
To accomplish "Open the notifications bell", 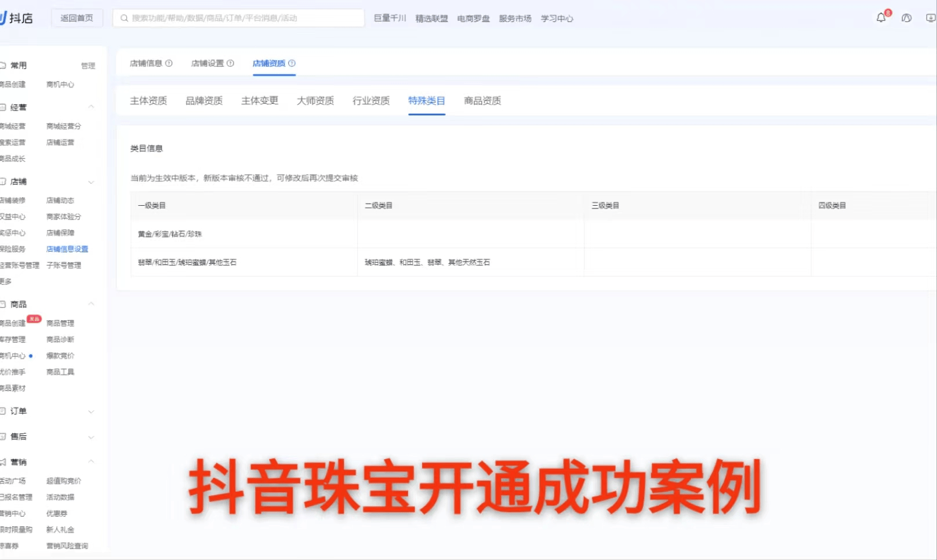I will [x=881, y=18].
